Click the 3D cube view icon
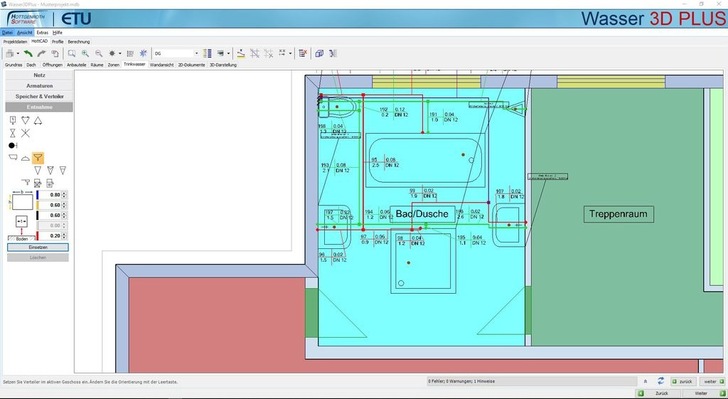 319,53
